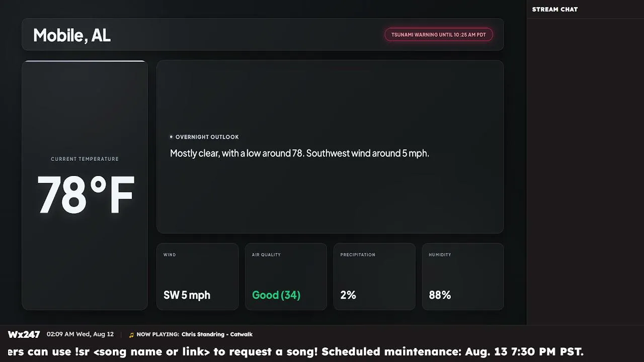Click inside the empty stream chat area
The height and width of the screenshot is (362, 644).
tap(585, 171)
